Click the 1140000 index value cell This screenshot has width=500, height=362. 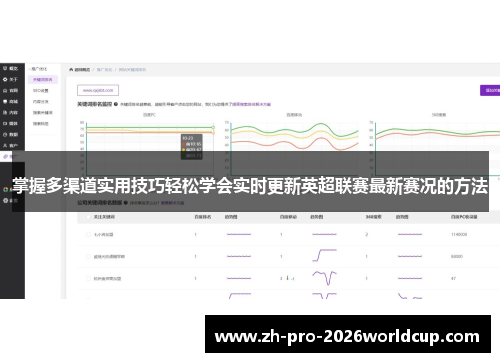click(x=459, y=234)
